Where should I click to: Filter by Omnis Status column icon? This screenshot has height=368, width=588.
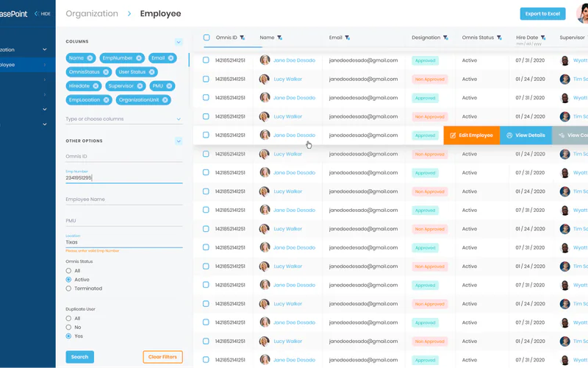click(499, 38)
